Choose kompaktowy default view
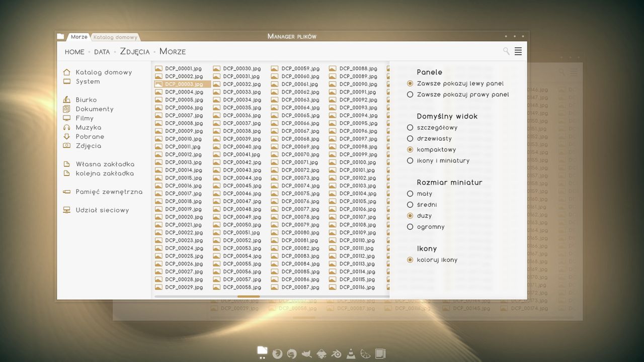 coord(432,150)
